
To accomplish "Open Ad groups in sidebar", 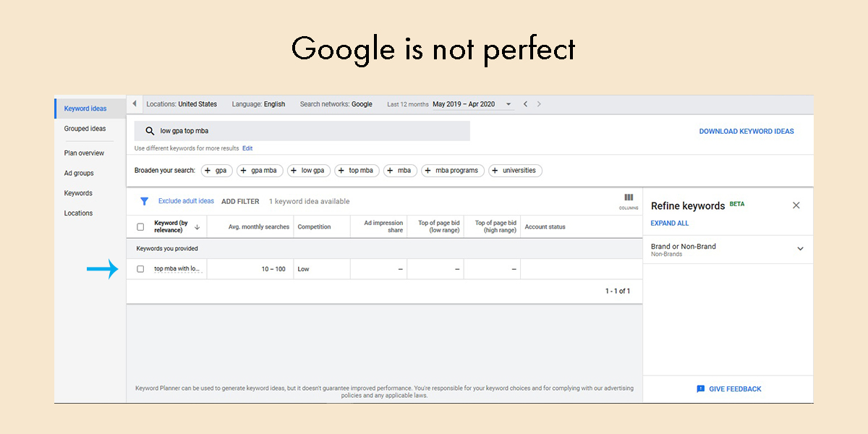I will tap(79, 173).
